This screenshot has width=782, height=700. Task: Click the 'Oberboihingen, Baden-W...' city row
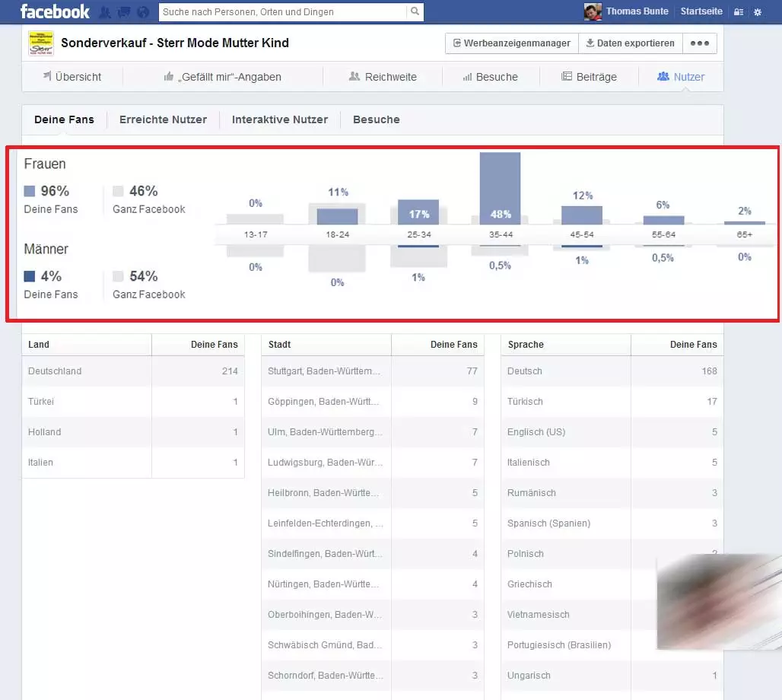tap(373, 615)
